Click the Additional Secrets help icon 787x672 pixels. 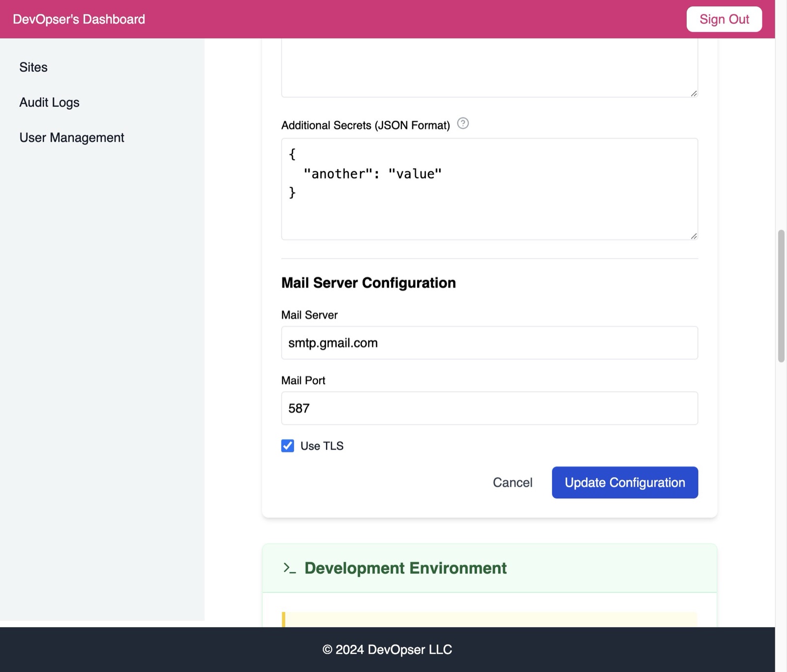tap(463, 123)
